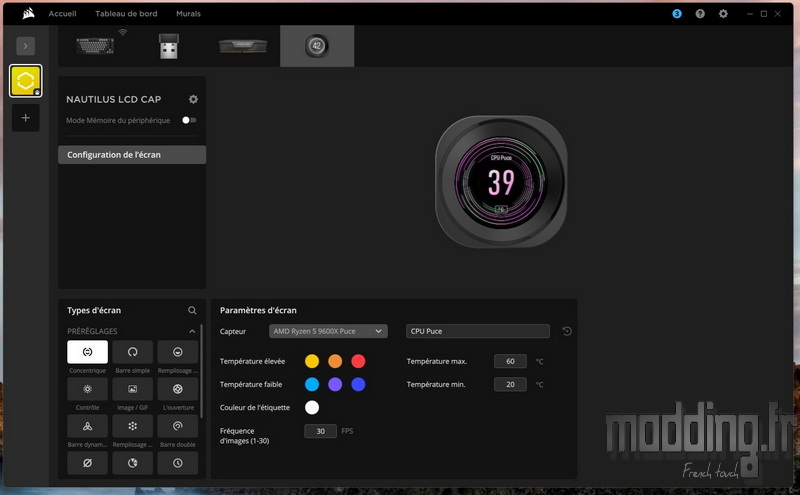Screen dimensions: 800x495
Task: Pick the L'ouverture preset icon
Action: coord(177,389)
